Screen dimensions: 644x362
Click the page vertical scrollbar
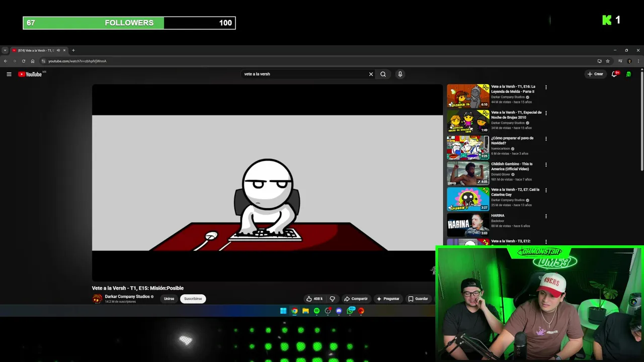642,121
